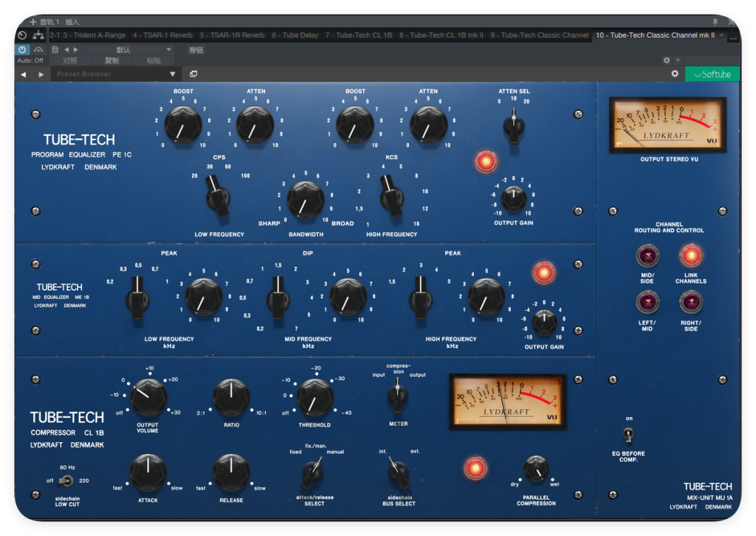
Task: Click the Atten Sel selector switch
Action: coord(514,126)
